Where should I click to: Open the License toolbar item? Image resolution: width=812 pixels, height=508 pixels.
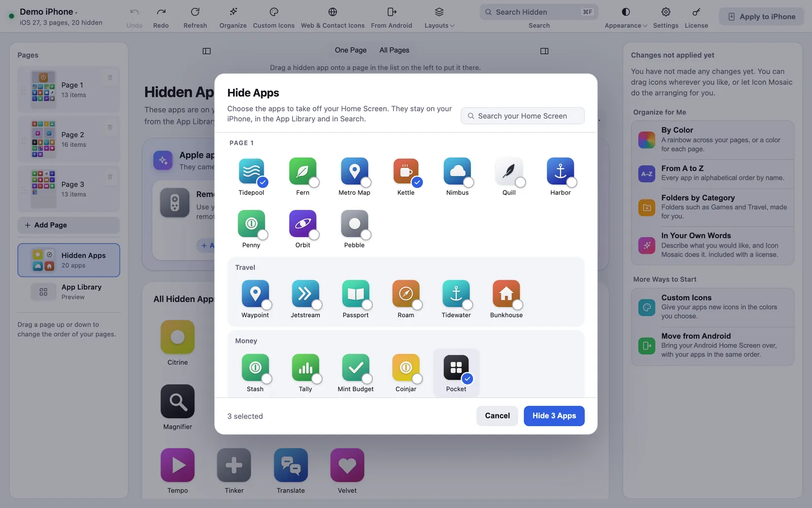696,17
